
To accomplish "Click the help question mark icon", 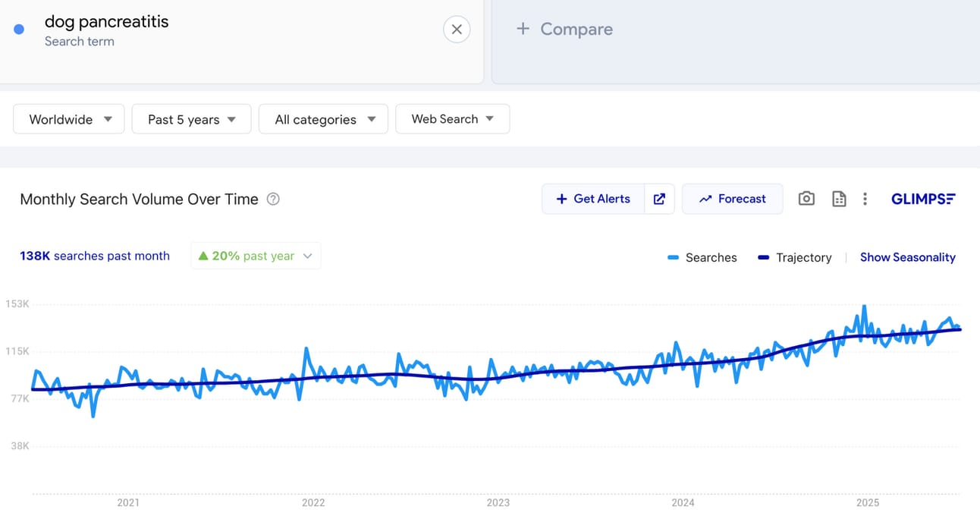I will tap(274, 200).
